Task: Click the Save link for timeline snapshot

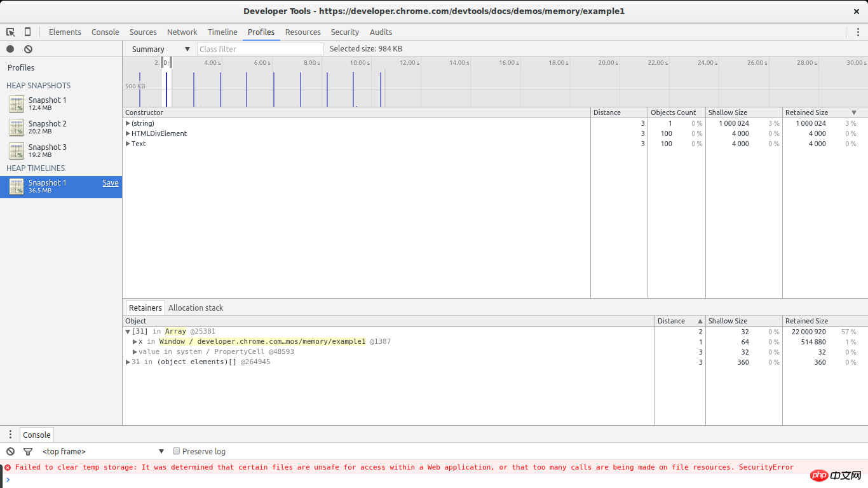Action: (111, 183)
